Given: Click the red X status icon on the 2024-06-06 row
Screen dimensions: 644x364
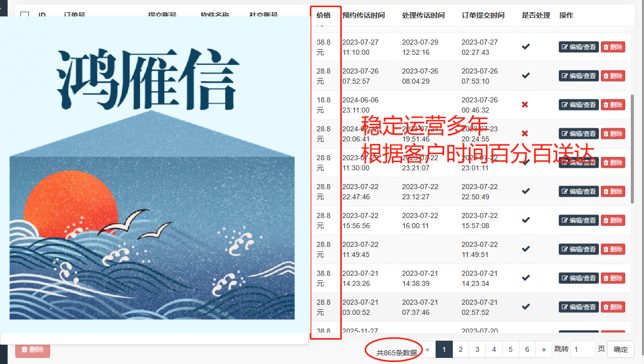Looking at the screenshot, I should pyautogui.click(x=525, y=104).
